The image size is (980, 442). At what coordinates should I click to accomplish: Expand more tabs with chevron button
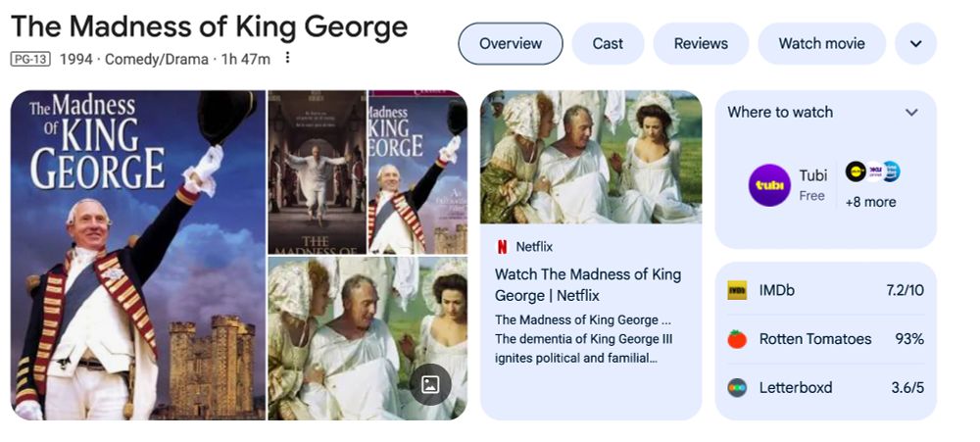[x=915, y=44]
